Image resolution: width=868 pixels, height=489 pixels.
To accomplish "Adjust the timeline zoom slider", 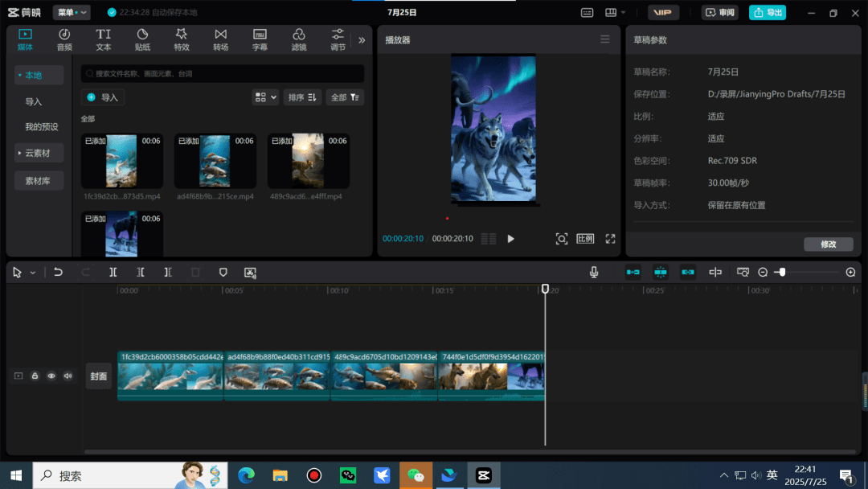I will (781, 272).
